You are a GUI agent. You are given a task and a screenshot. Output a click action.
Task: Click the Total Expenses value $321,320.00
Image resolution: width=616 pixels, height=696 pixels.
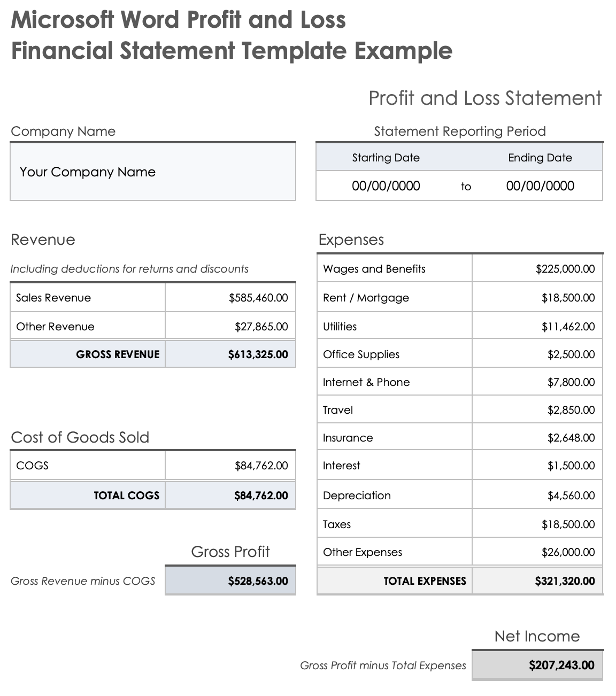(x=565, y=581)
